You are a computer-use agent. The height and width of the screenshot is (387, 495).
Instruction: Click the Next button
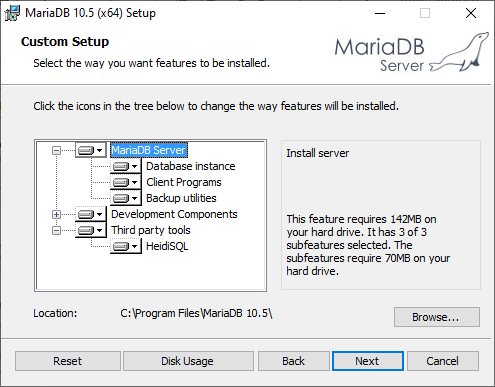[x=367, y=361]
